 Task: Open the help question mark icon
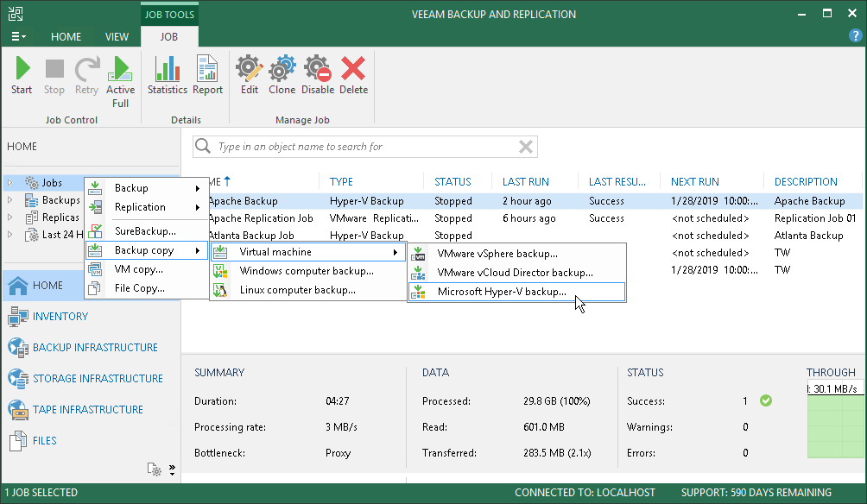tap(855, 36)
